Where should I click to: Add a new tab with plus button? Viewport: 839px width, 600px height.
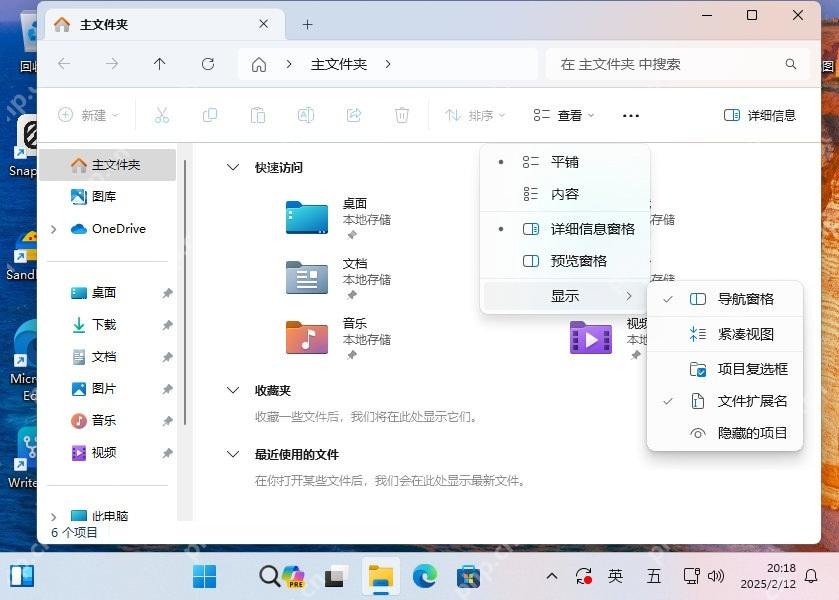307,25
